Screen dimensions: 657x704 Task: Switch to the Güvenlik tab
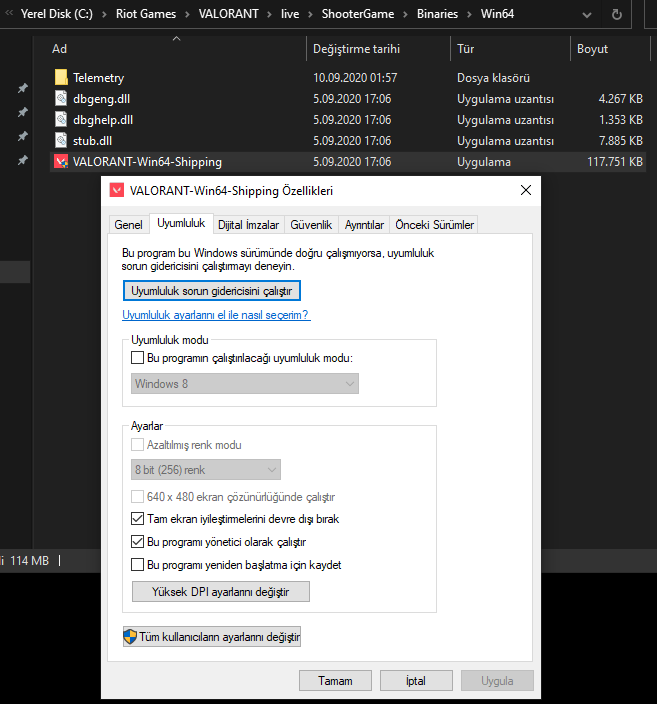click(311, 224)
